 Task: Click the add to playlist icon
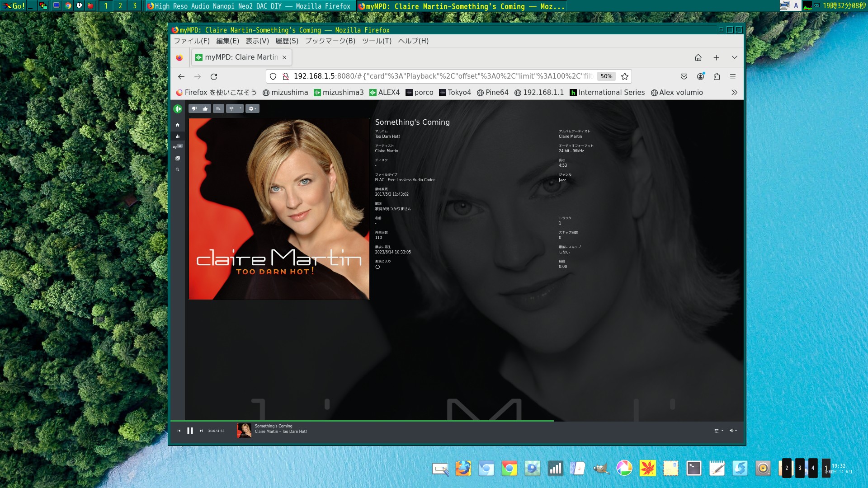pyautogui.click(x=218, y=108)
